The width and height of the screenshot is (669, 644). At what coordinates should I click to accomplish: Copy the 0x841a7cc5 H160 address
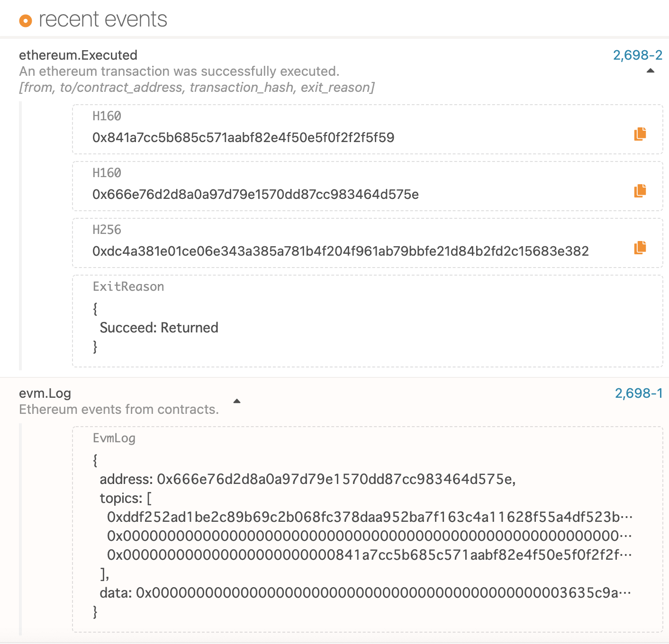pos(640,134)
